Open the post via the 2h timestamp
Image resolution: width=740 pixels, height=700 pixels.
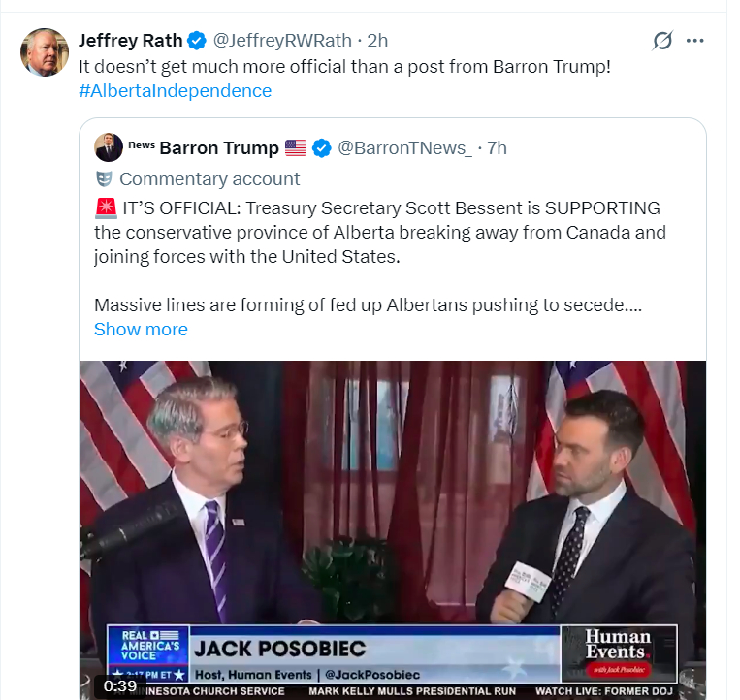(x=377, y=41)
